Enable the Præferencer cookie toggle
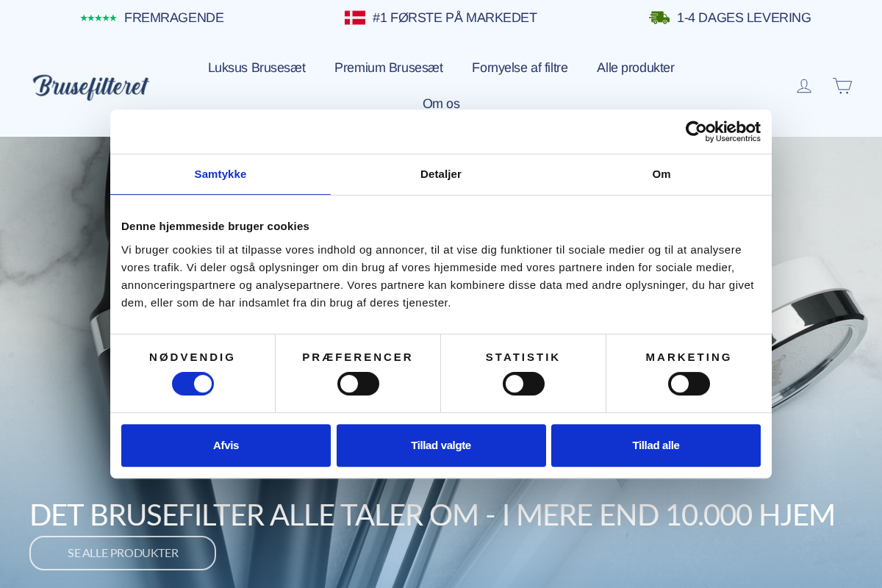 coord(358,383)
